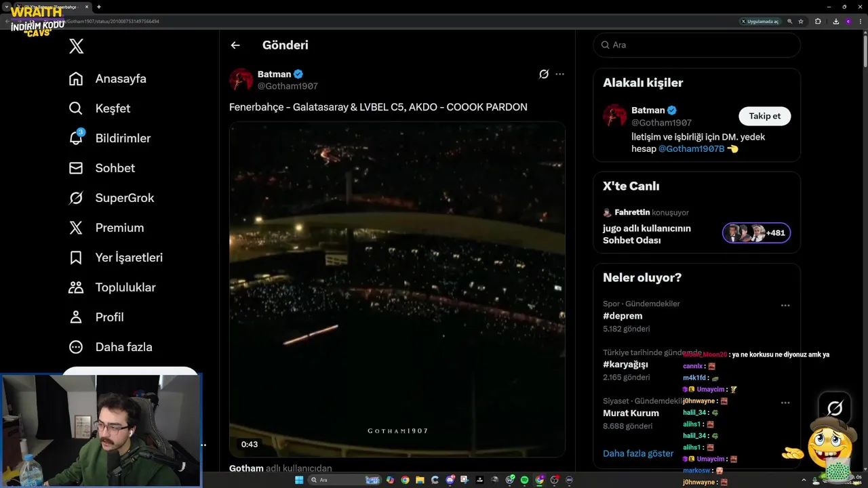Open Yer İşaretleri bookmarks
This screenshot has width=868, height=488.
[x=116, y=258]
